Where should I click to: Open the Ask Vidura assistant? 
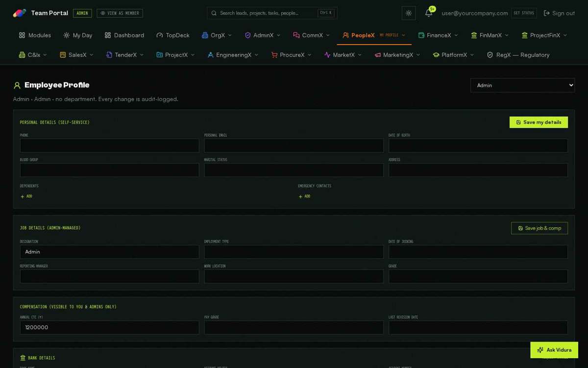(x=554, y=350)
